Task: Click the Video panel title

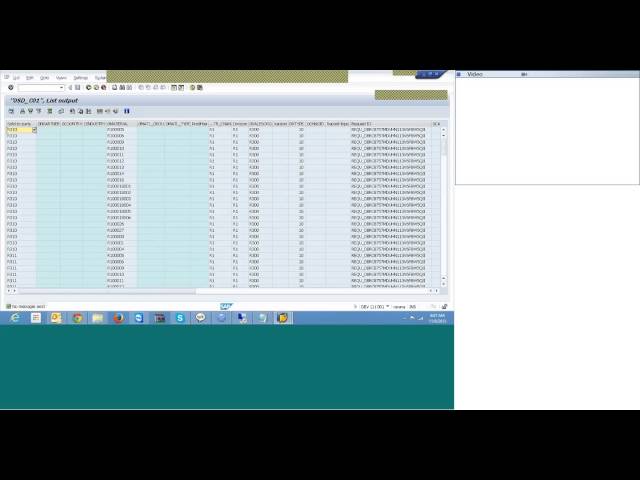Action: click(x=475, y=74)
